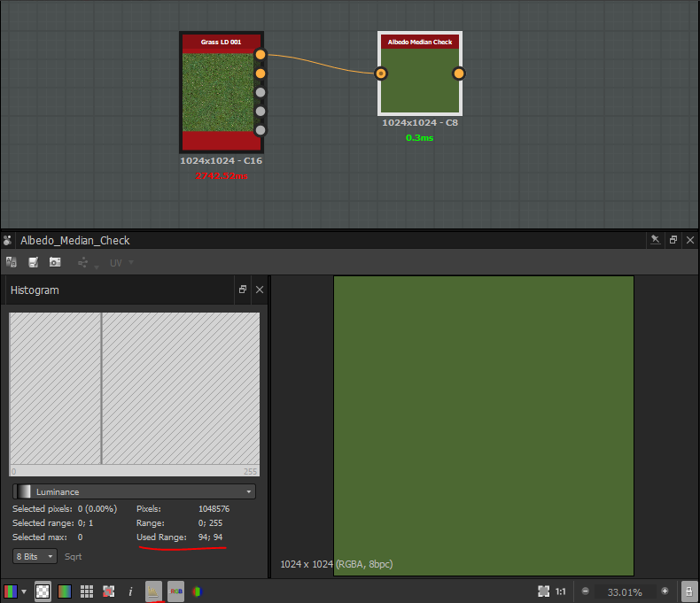
Task: Click the zoom out minus button
Action: tap(586, 591)
